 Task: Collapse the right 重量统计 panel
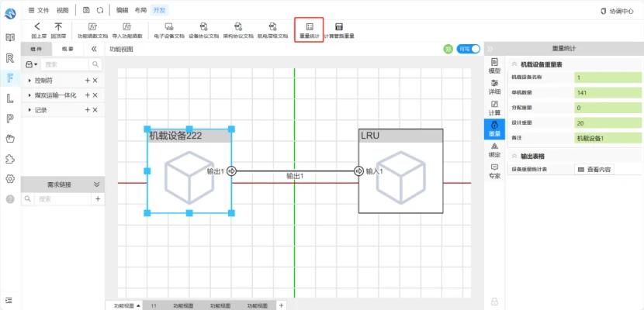tap(490, 48)
